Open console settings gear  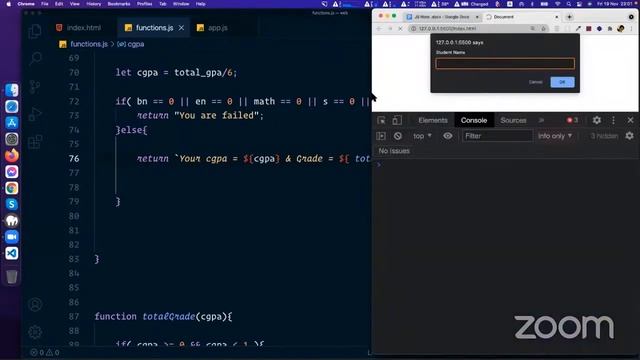629,136
